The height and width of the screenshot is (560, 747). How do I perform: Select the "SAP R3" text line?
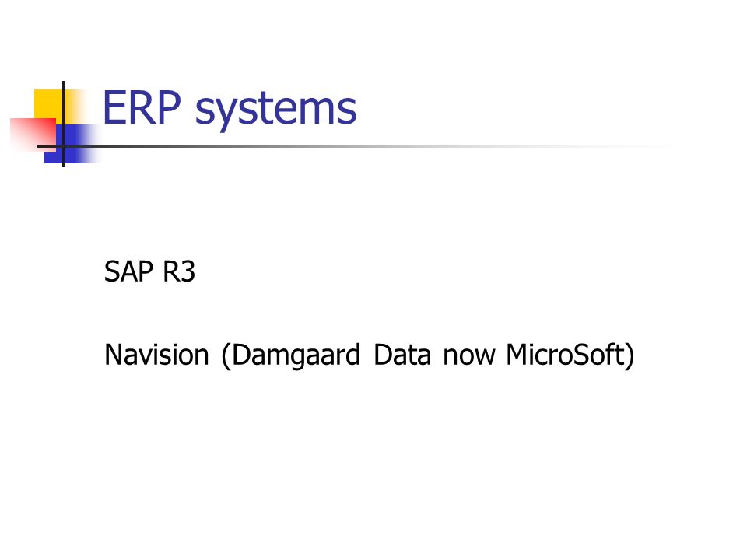(149, 271)
